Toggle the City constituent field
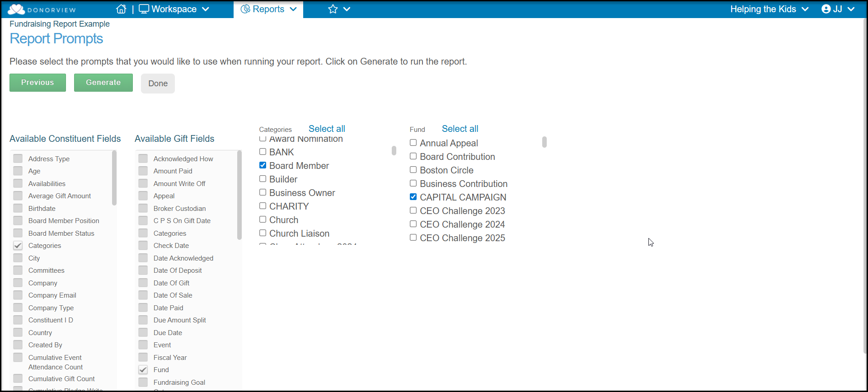The width and height of the screenshot is (868, 392). click(x=18, y=258)
